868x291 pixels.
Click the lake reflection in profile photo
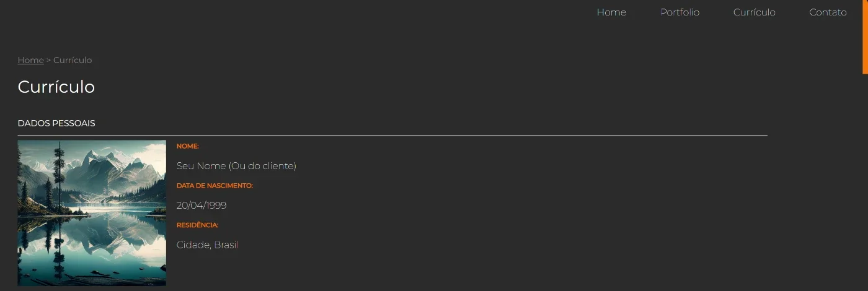[x=92, y=245]
